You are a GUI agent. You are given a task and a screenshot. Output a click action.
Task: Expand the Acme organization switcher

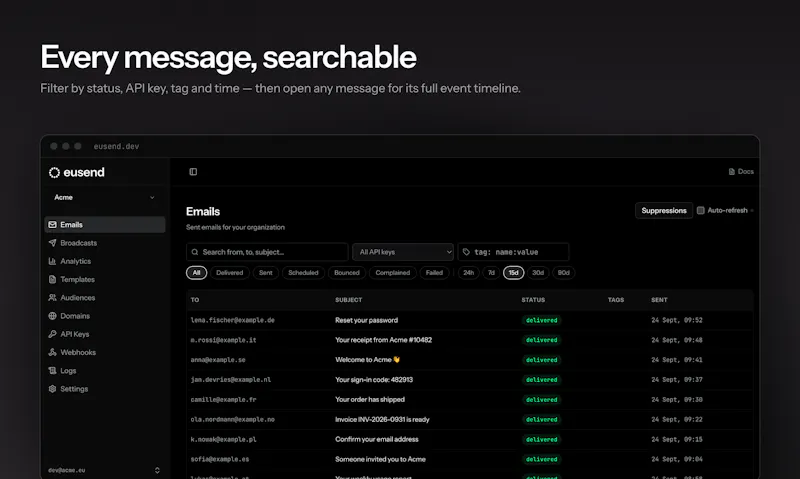pos(105,197)
